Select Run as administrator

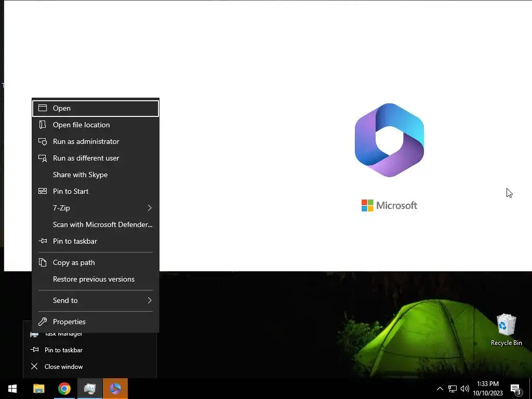[96, 141]
